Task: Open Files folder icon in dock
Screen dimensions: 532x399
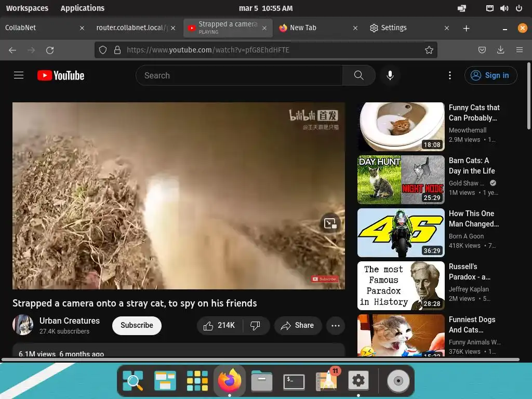Action: pyautogui.click(x=262, y=381)
